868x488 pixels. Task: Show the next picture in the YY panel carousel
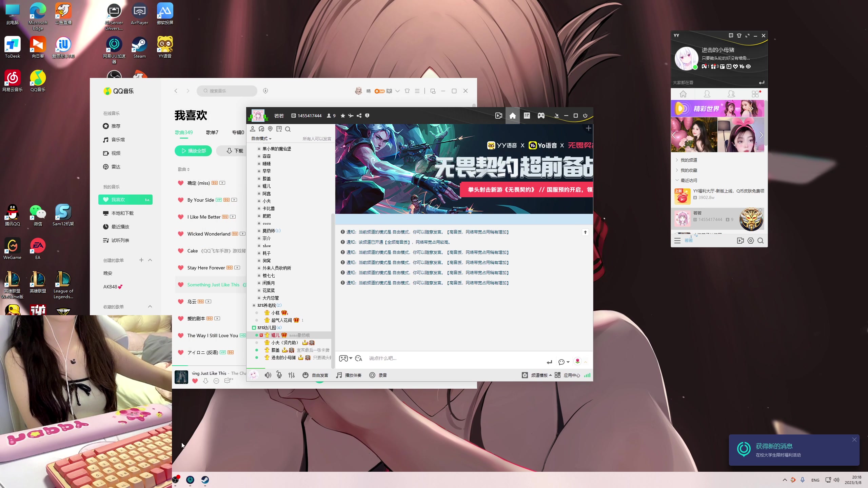761,135
